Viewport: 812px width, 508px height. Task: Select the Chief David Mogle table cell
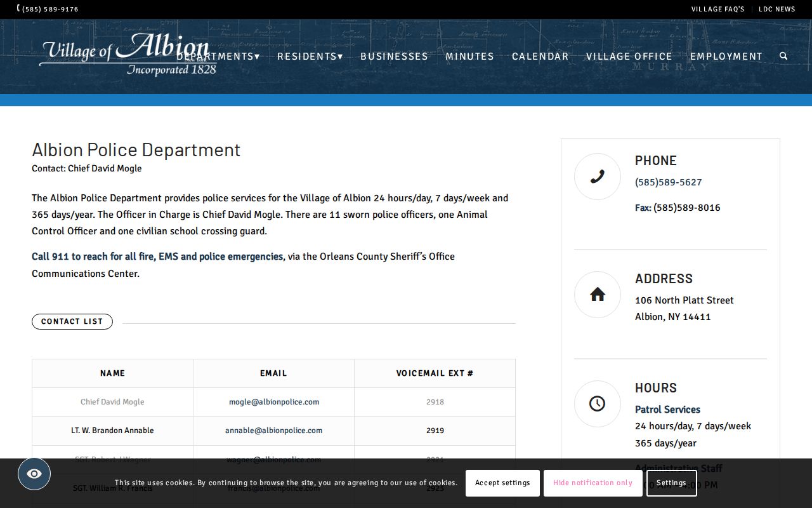pos(113,402)
